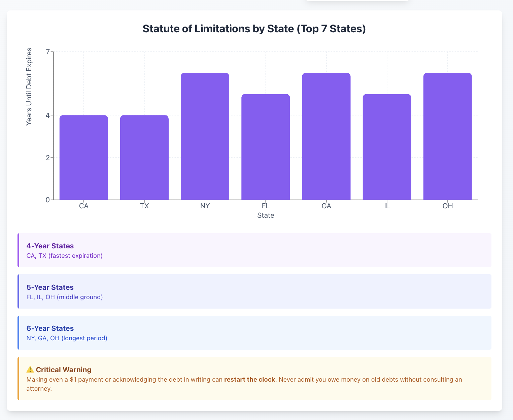Click the y-axis tick value 0
This screenshot has height=420, width=513.
click(x=48, y=200)
